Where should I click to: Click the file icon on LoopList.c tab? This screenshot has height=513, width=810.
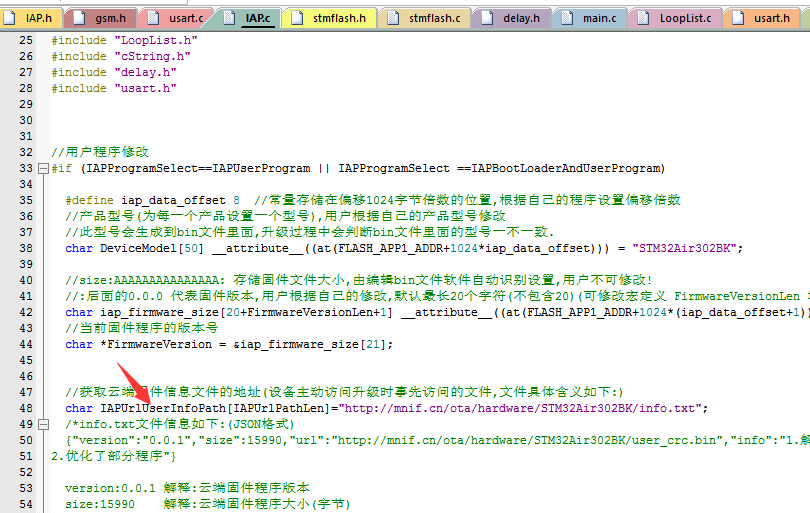(x=643, y=18)
